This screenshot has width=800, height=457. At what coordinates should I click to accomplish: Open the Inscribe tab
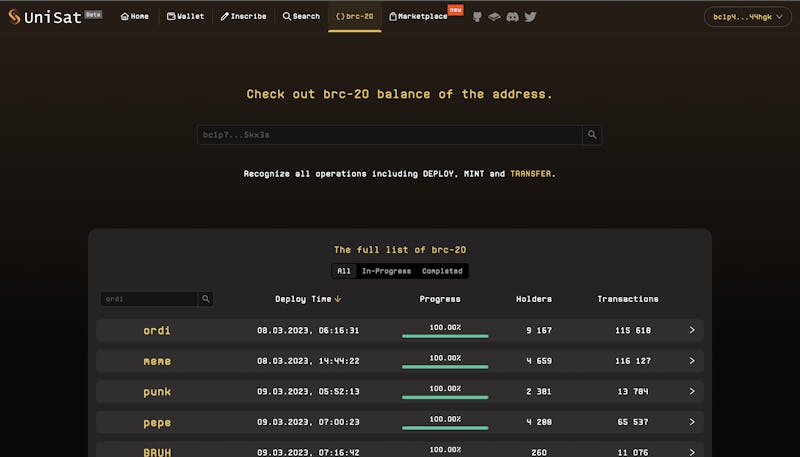(243, 17)
